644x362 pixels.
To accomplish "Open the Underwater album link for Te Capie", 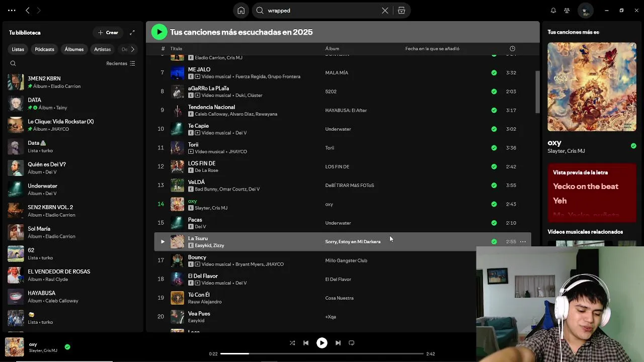I will [x=338, y=129].
